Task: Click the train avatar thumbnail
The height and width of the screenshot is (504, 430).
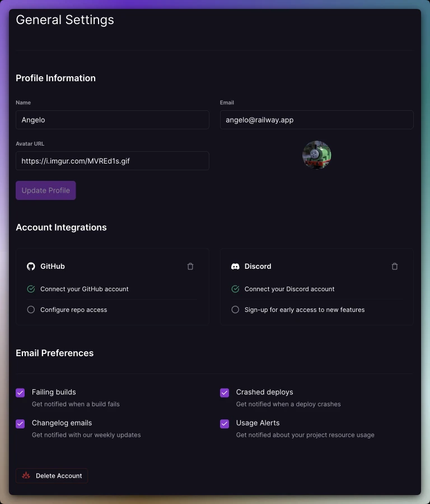Action: pos(316,155)
